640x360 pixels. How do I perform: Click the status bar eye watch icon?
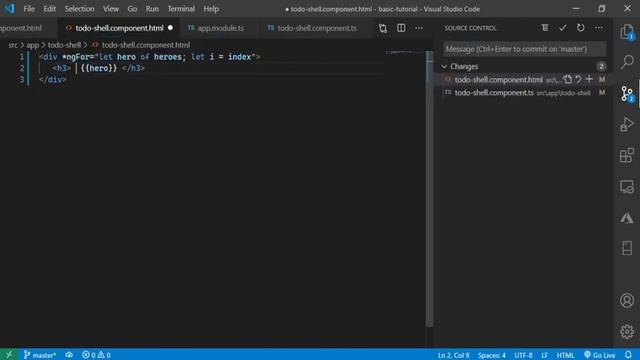(69, 355)
